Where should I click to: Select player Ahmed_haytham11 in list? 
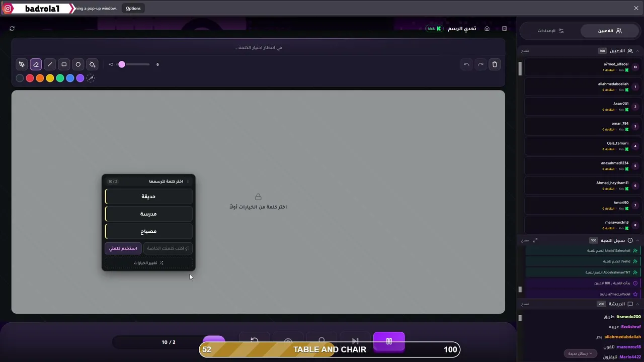pyautogui.click(x=582, y=186)
